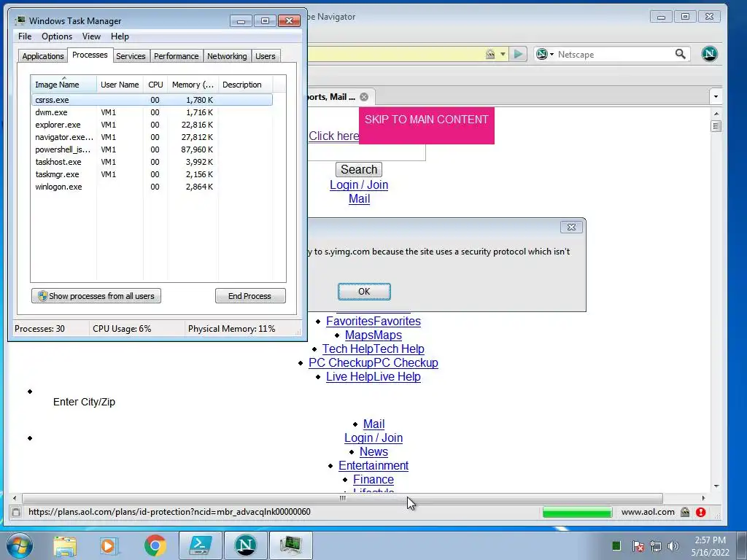747x560 pixels.
Task: Launch Windows Media Player from taskbar
Action: 109,545
